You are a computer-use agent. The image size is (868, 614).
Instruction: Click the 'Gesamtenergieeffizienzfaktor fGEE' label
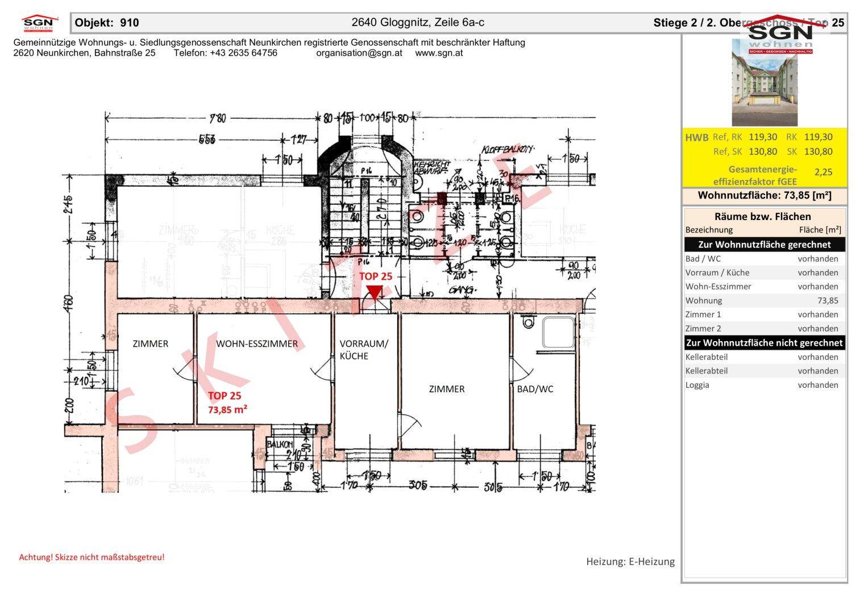click(x=755, y=176)
